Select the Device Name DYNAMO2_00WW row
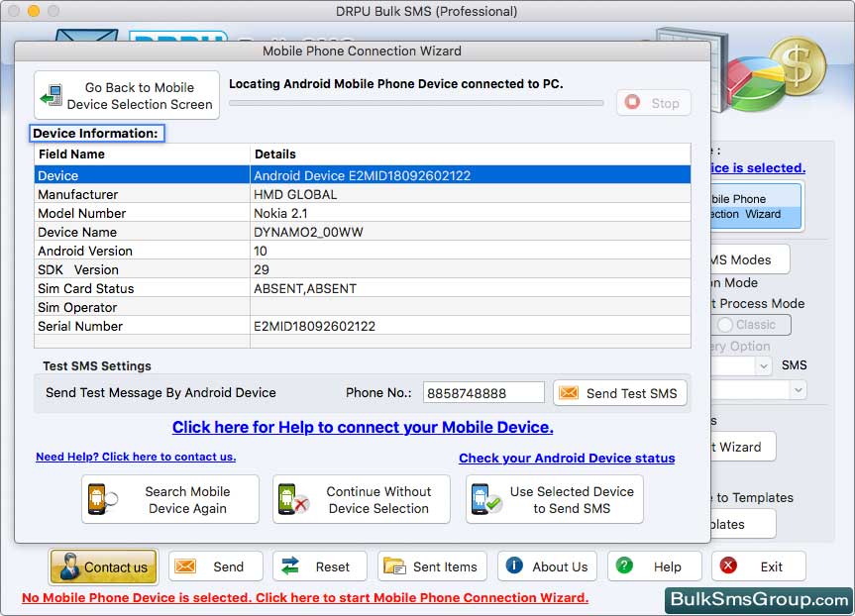This screenshot has height=616, width=855. point(362,232)
